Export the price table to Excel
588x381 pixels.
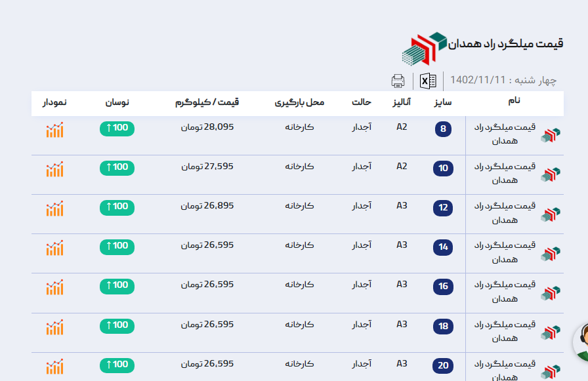pyautogui.click(x=428, y=81)
